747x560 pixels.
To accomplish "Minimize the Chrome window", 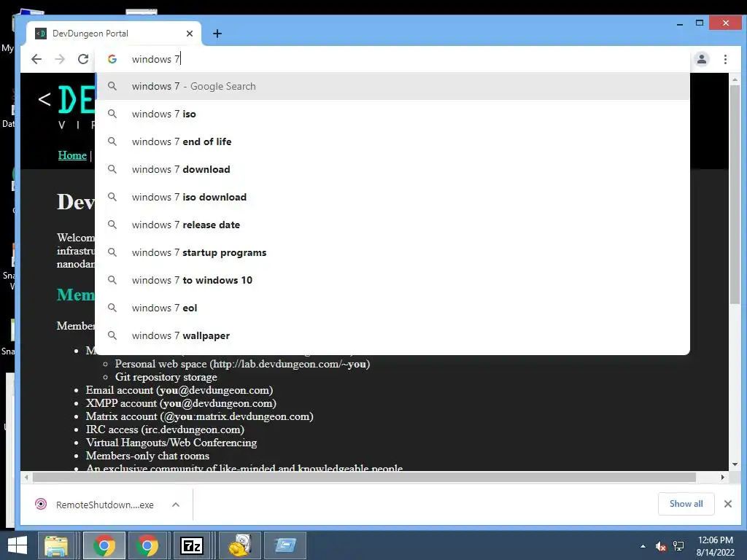I will [680, 23].
